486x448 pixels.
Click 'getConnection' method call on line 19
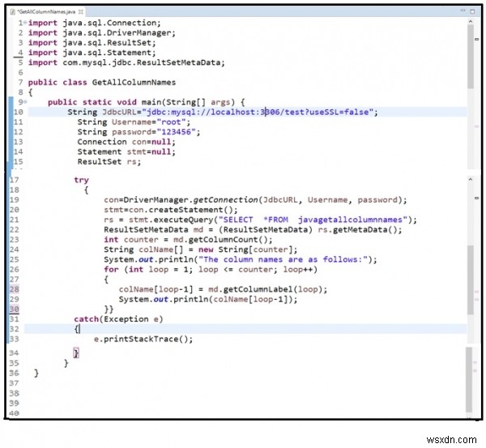coord(226,200)
